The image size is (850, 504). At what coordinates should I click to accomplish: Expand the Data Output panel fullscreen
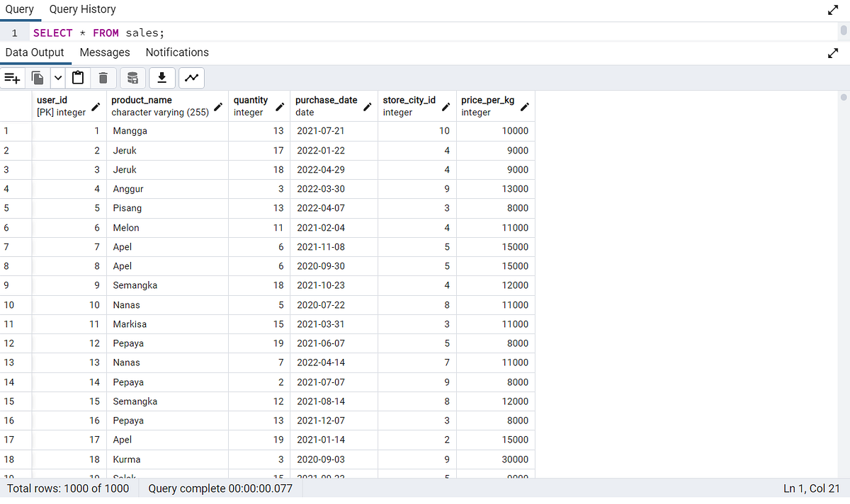coord(834,52)
